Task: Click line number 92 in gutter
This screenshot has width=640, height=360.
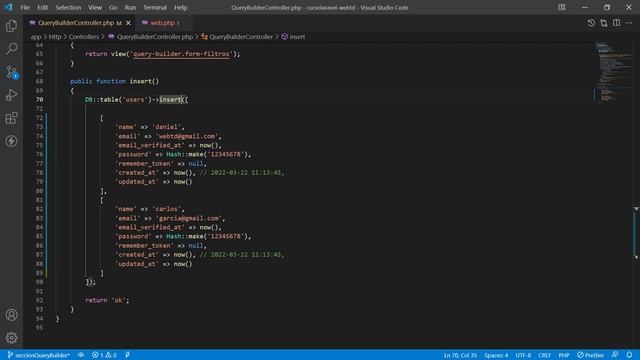Action: (x=39, y=300)
